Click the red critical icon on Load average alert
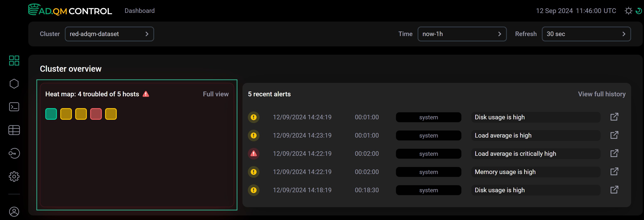 (253, 154)
